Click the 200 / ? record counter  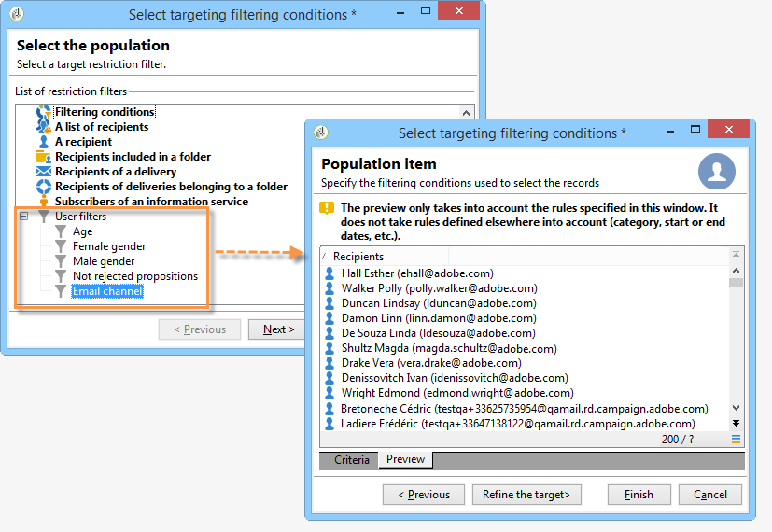[678, 440]
